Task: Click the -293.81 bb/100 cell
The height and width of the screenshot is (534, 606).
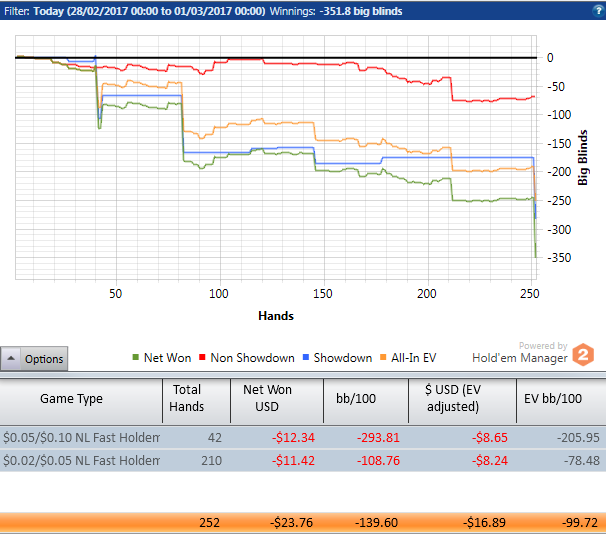Action: (378, 437)
